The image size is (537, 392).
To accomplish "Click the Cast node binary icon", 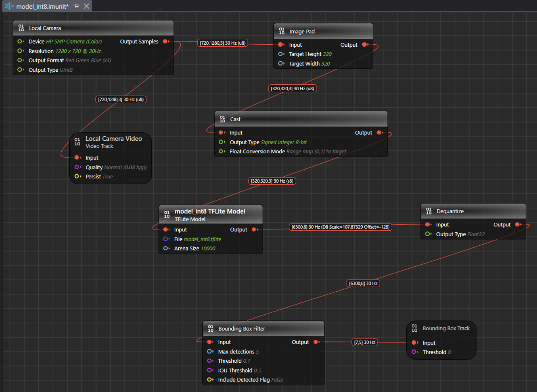I will pyautogui.click(x=223, y=119).
